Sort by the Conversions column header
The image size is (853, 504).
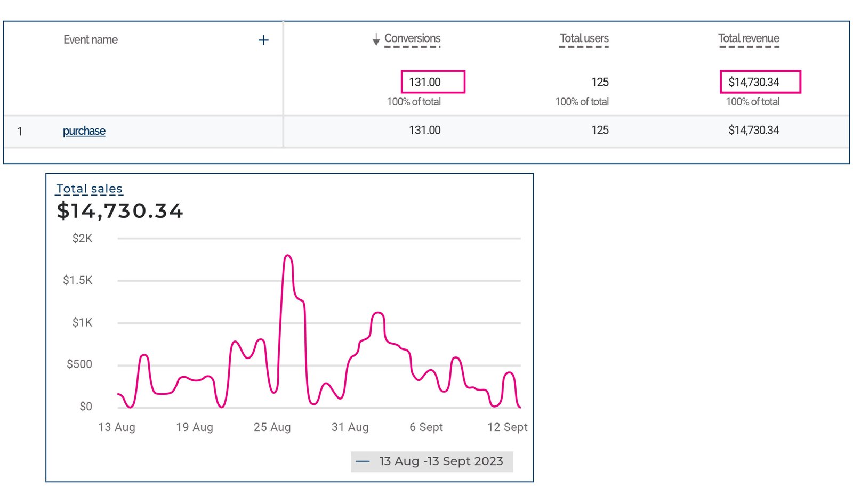[412, 38]
